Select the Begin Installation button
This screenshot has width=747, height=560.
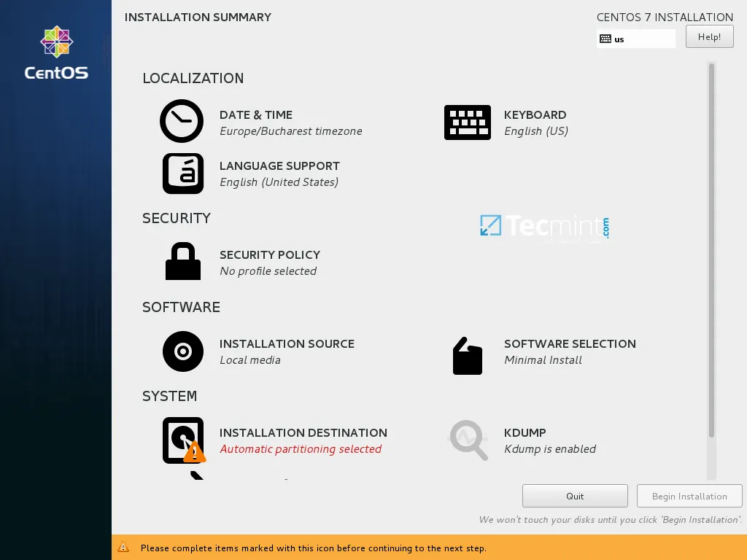point(689,496)
